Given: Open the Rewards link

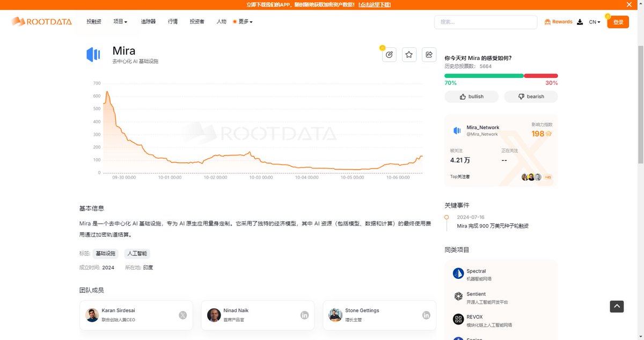Looking at the screenshot, I should [x=558, y=22].
